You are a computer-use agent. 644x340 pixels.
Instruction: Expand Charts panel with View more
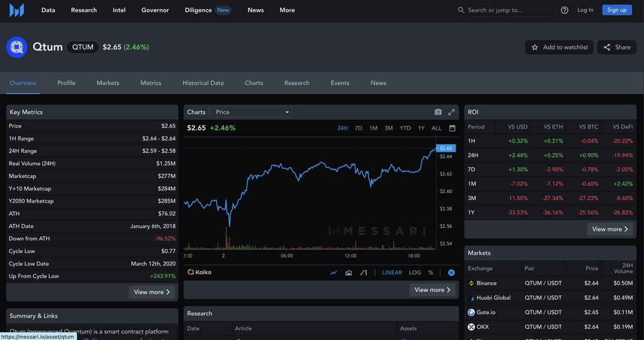[x=433, y=290]
